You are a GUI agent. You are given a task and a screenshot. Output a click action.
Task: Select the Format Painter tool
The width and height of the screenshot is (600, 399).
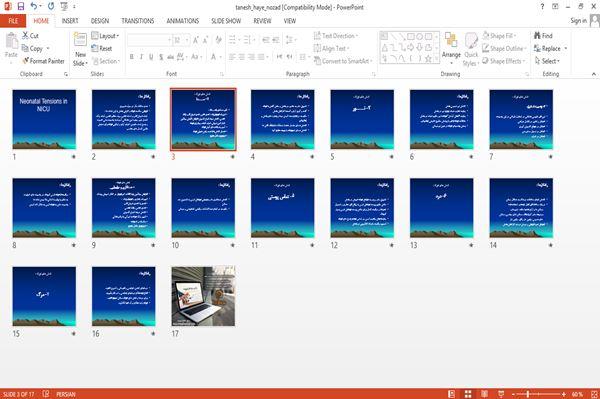[x=44, y=61]
